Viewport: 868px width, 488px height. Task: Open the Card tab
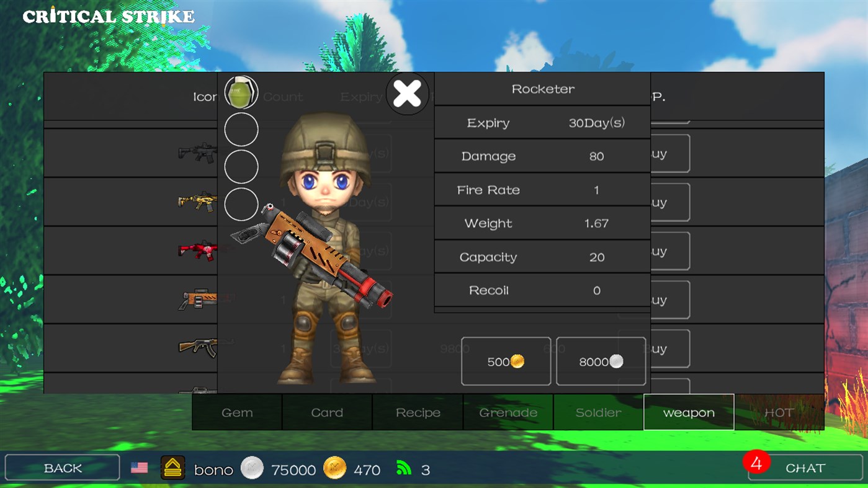click(327, 412)
